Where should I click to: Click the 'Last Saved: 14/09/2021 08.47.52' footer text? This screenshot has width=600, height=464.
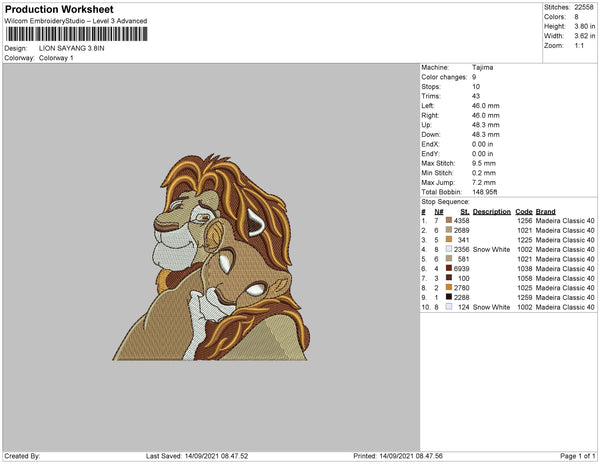(197, 456)
